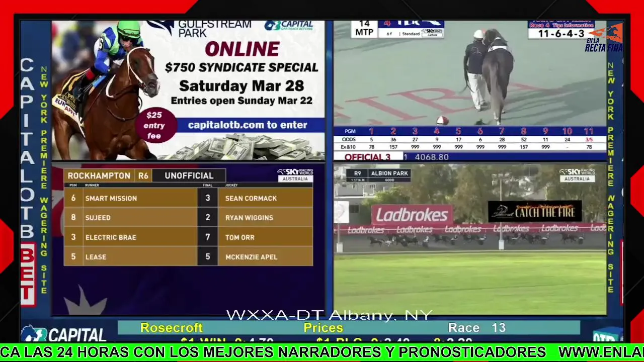Click the red BET label in the sidebar
This screenshot has height=362, width=644.
pos(28,275)
